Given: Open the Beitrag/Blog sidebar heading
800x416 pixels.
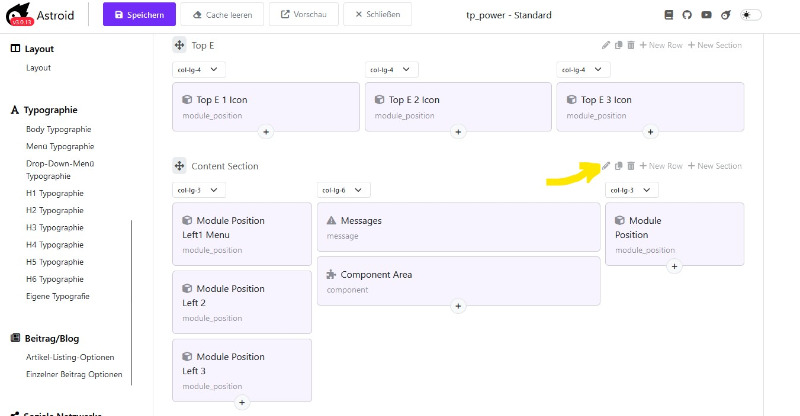Looking at the screenshot, I should click(45, 338).
